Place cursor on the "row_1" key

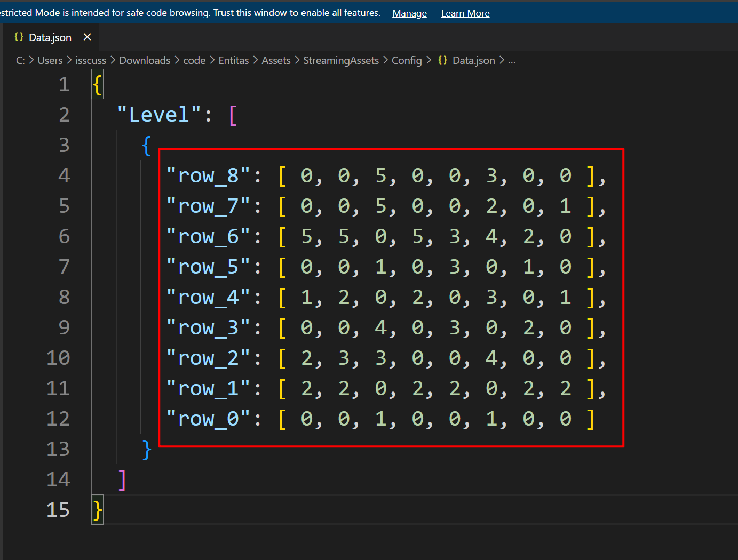click(208, 388)
